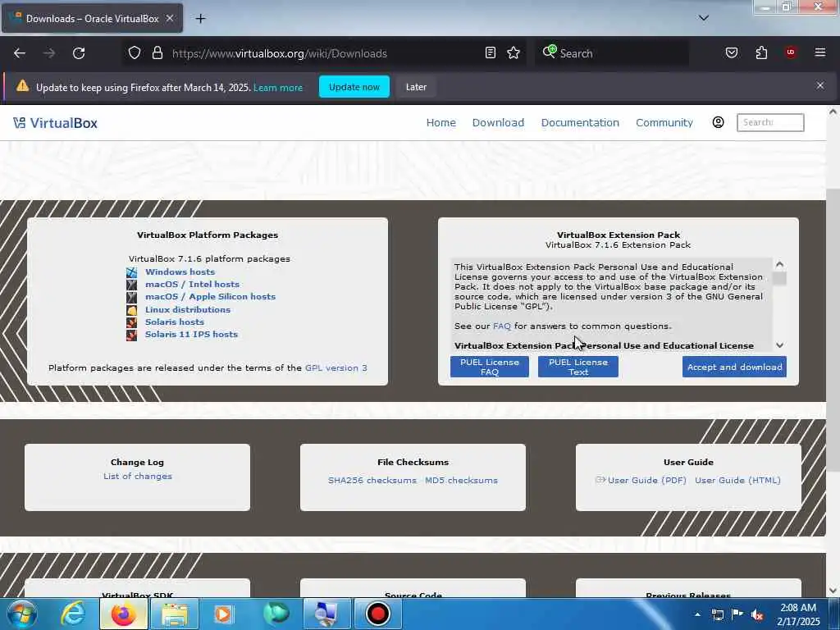
Task: Launch Internet Explorer from taskbar
Action: tap(73, 614)
